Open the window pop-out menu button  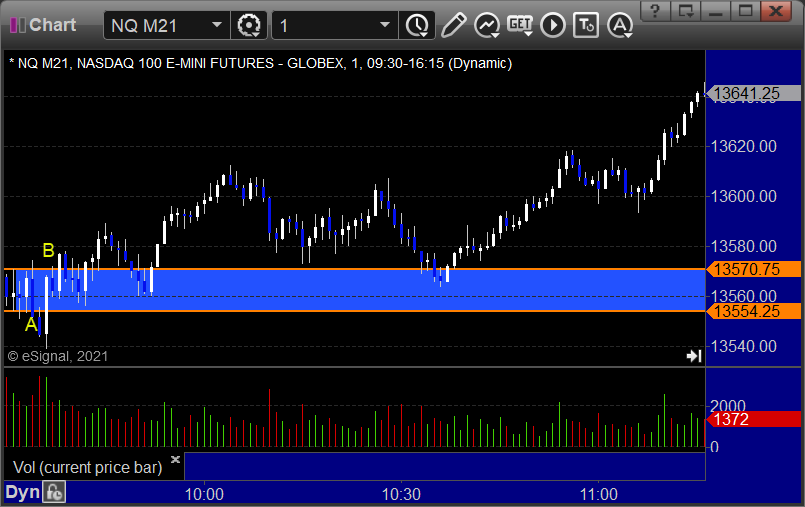[685, 10]
